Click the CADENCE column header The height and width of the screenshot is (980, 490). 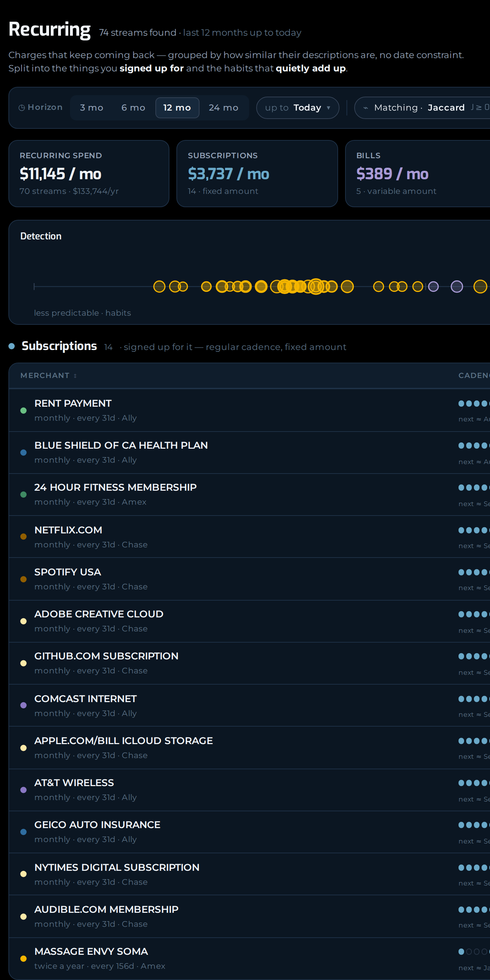474,376
